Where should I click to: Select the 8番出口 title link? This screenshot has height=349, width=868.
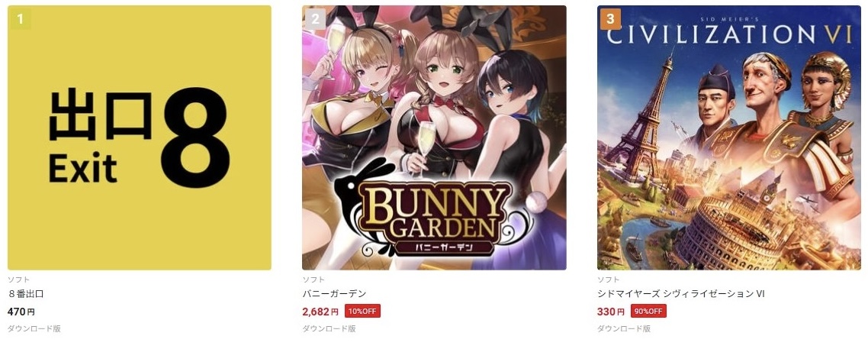[25, 293]
